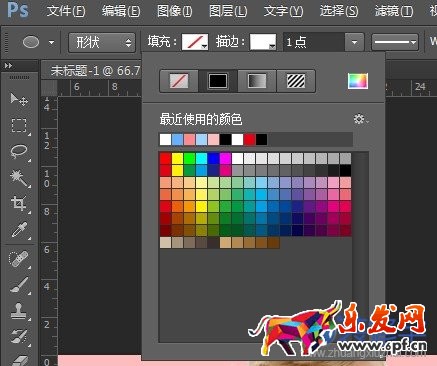The height and width of the screenshot is (366, 437).
Task: Choose pure green swatch in top row
Action: 189,159
